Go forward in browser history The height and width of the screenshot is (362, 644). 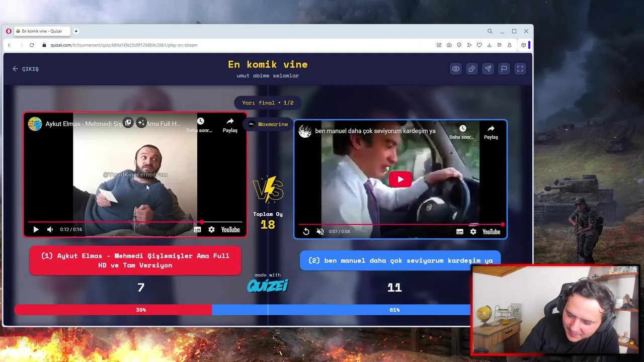(x=21, y=45)
